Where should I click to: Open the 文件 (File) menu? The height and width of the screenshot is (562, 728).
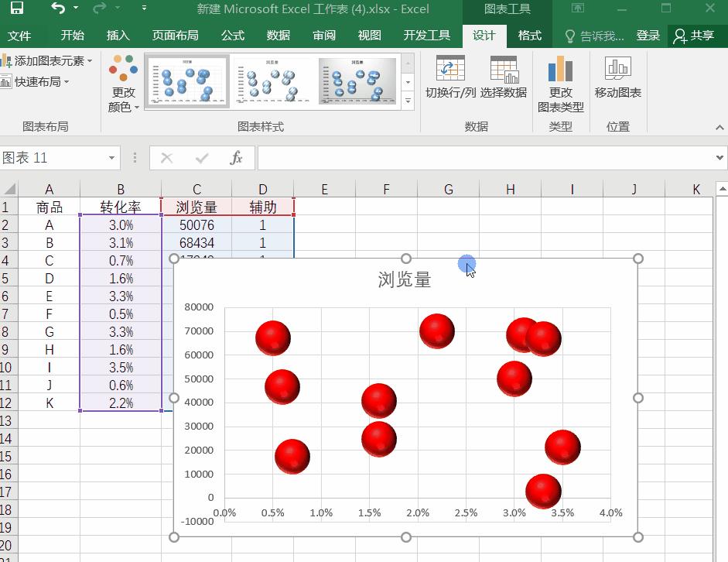(21, 35)
